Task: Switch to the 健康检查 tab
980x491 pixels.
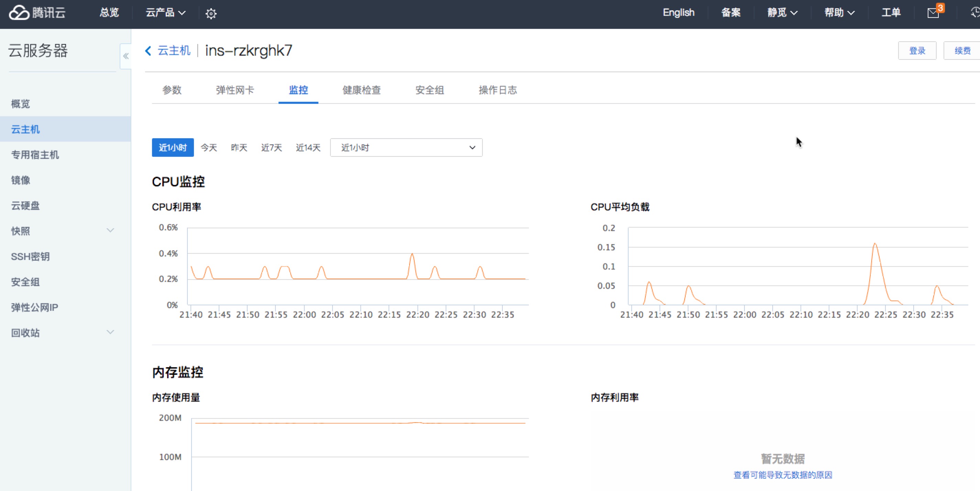Action: [361, 90]
